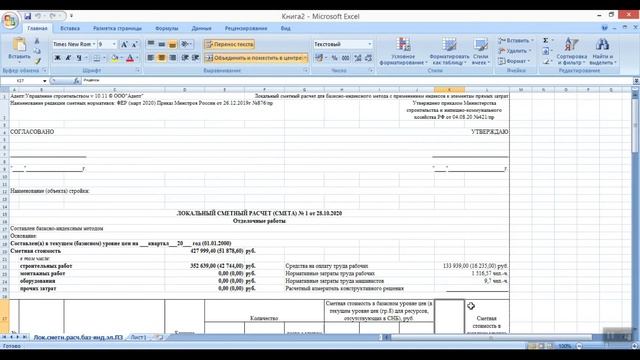This screenshot has height=360, width=640.
Task: Open Найти и выделить menu
Action: click(x=602, y=51)
